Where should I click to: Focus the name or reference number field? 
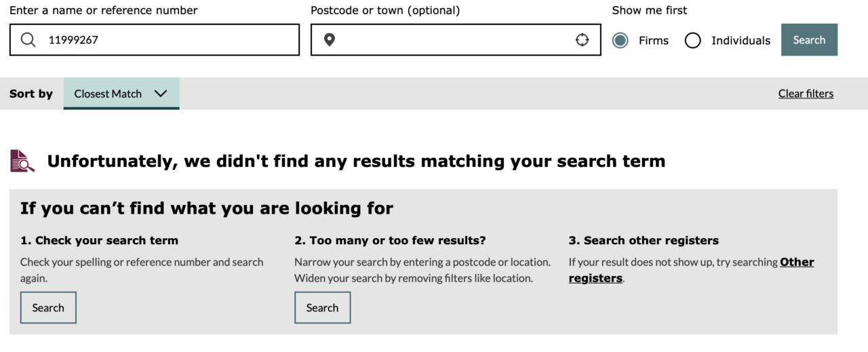click(155, 40)
